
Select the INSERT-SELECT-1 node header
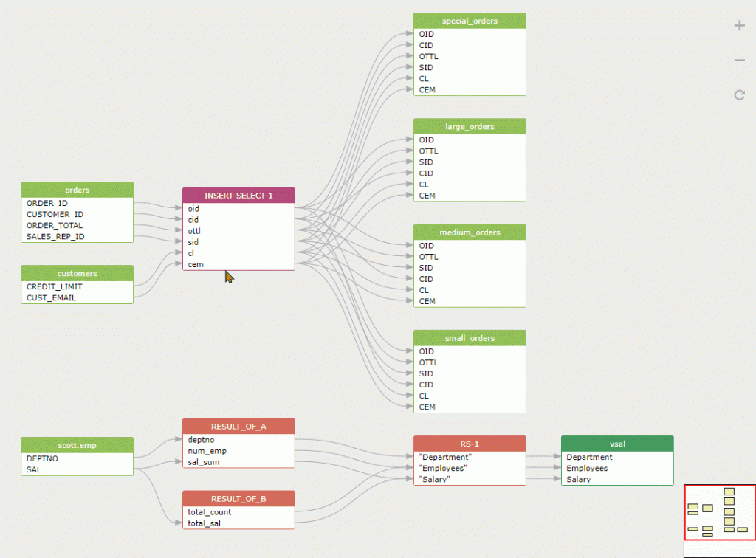tap(238, 196)
